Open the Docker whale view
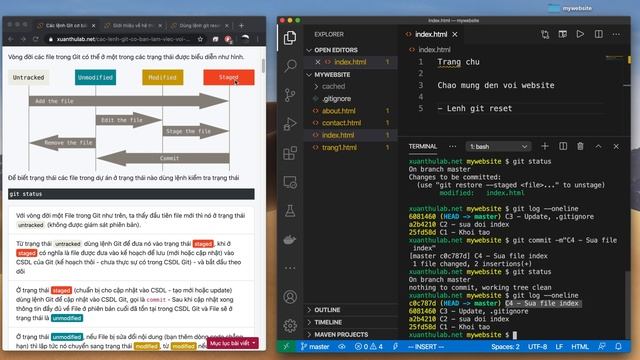640x360 pixels. tap(290, 240)
